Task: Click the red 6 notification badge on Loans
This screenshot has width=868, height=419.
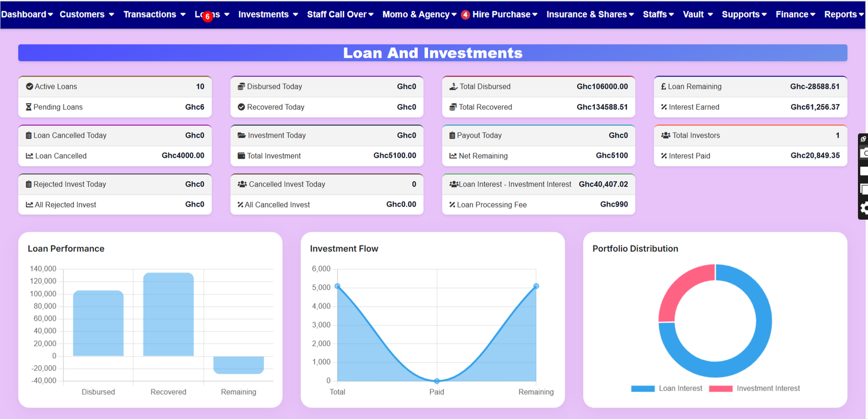Action: [x=207, y=17]
